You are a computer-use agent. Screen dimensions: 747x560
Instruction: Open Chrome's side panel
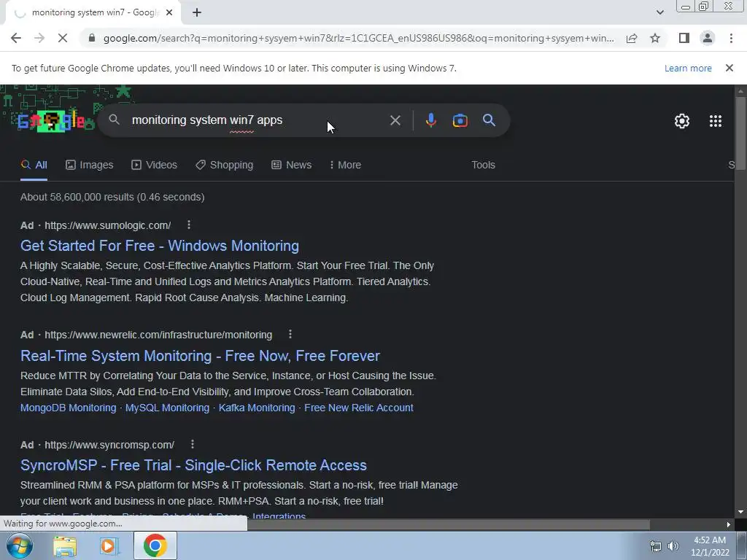(x=684, y=38)
